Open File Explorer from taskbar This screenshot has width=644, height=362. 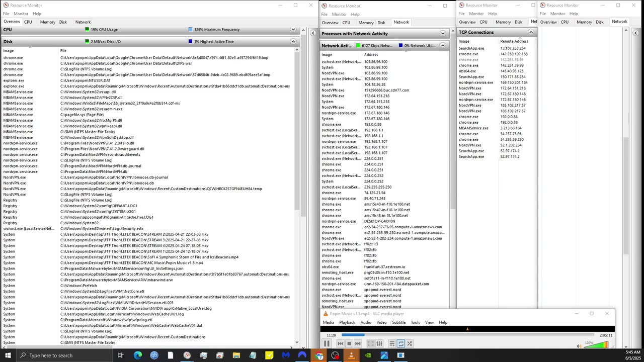tap(236, 355)
